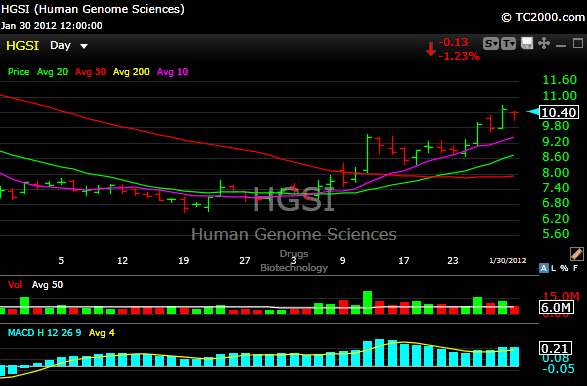Click the Vol indicator label
This screenshot has height=386, width=587.
point(15,285)
